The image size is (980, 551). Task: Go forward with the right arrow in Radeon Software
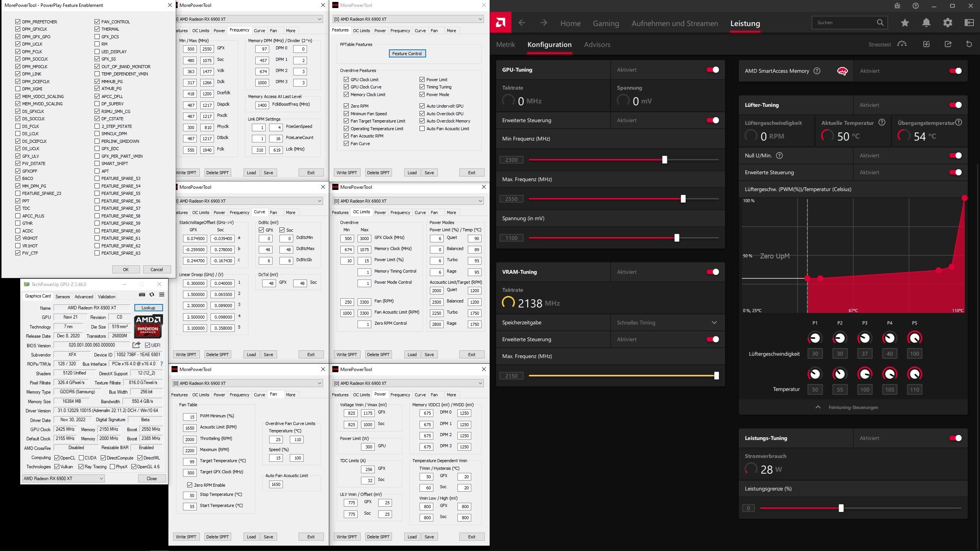click(544, 23)
